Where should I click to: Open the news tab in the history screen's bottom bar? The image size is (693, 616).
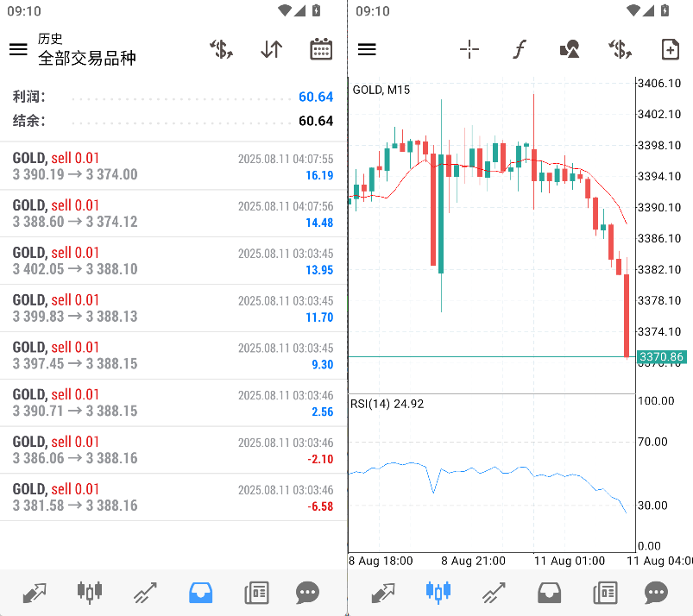point(256,593)
